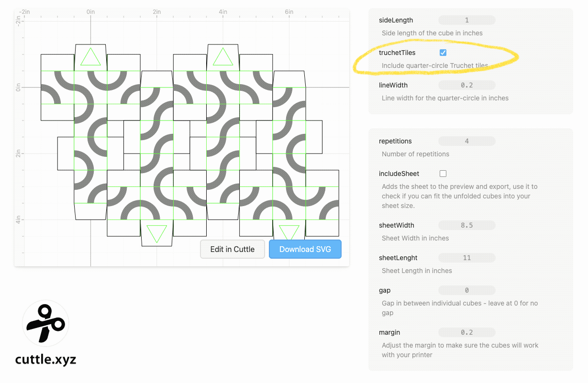Disable the truchetTiles checkbox
This screenshot has height=383, width=588.
[x=443, y=53]
